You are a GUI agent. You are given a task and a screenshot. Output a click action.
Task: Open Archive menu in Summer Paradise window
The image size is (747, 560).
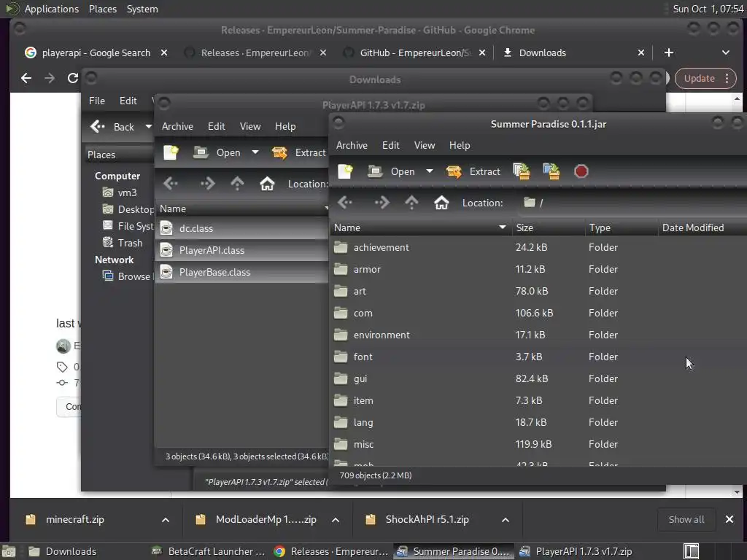click(x=352, y=145)
